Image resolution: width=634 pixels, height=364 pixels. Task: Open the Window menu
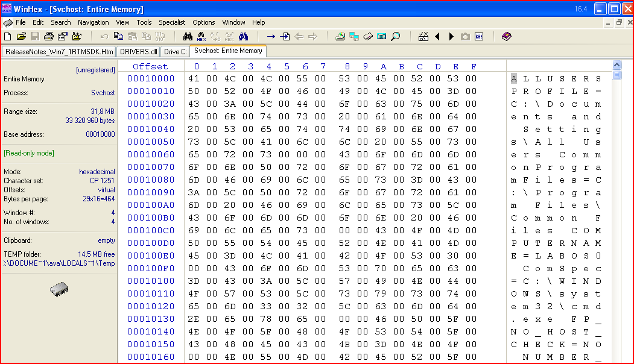pos(233,23)
